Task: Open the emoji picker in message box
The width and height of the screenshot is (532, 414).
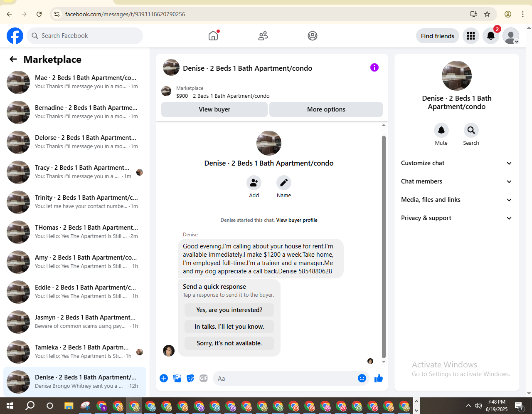Action: (x=362, y=378)
